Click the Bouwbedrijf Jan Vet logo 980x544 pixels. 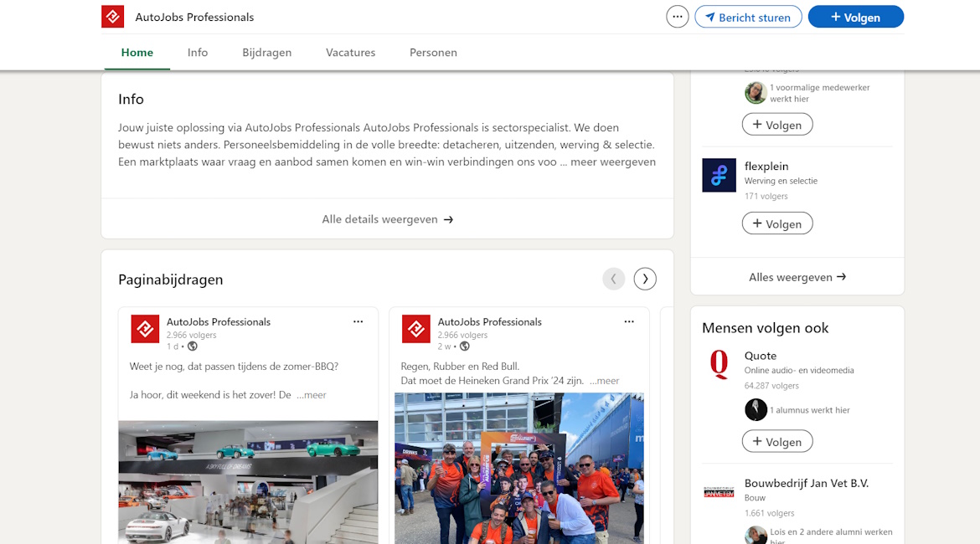[x=719, y=492]
